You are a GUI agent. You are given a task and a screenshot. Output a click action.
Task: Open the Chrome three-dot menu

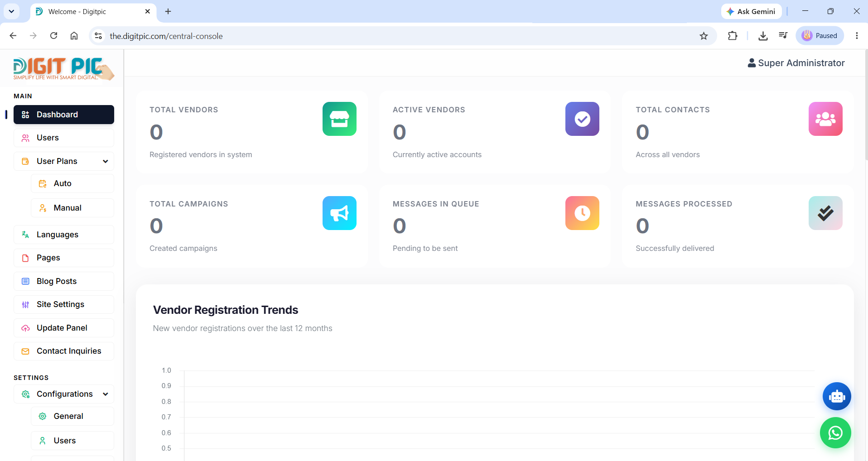coord(857,36)
